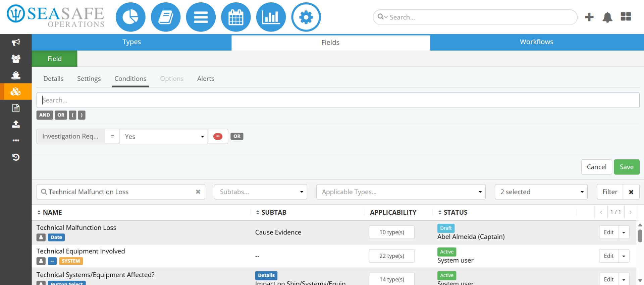The image size is (644, 285).
Task: Insert AND operator
Action: [x=45, y=115]
